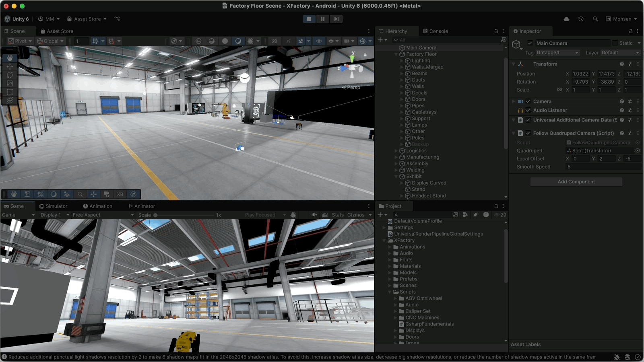Select the Rotate tool in Scene view
Image resolution: width=644 pixels, height=362 pixels.
[x=10, y=75]
